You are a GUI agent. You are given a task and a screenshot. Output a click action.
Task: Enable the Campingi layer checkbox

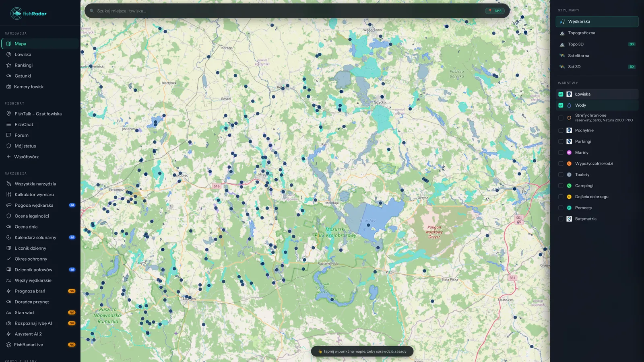coord(561,186)
